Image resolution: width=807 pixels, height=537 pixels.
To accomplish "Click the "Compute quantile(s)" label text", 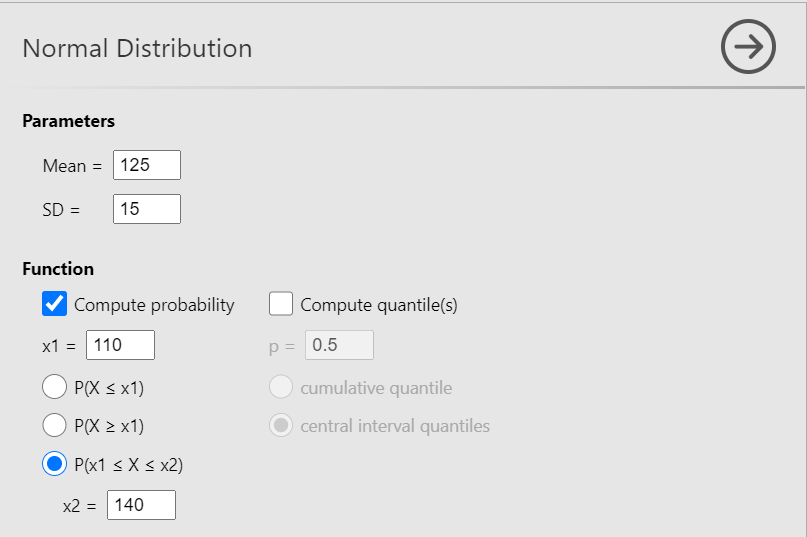I will [x=379, y=305].
